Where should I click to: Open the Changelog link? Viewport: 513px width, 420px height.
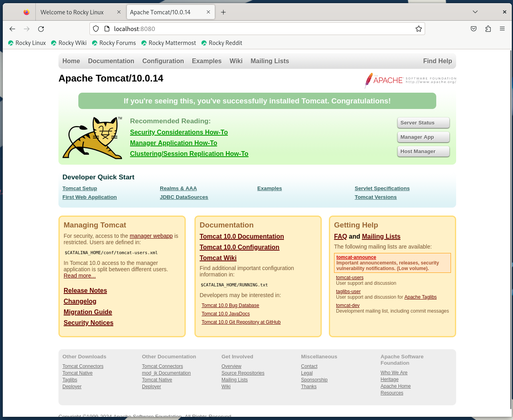coord(80,301)
